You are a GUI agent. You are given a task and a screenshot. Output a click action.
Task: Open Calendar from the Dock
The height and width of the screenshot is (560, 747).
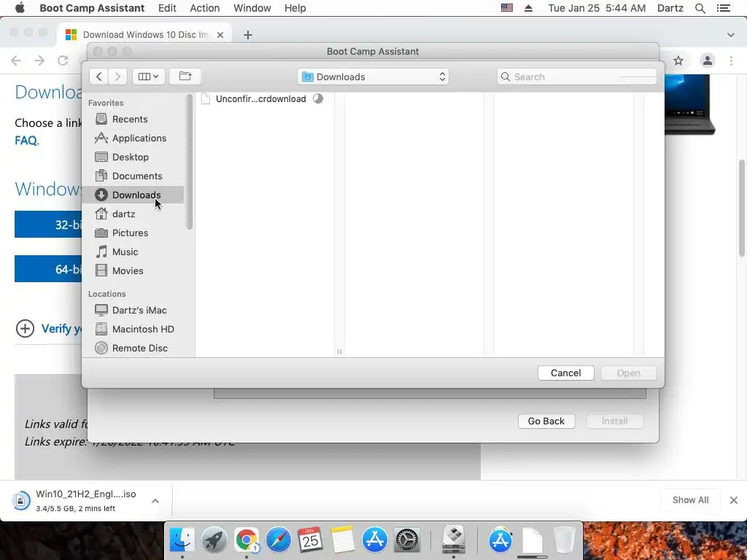click(310, 540)
